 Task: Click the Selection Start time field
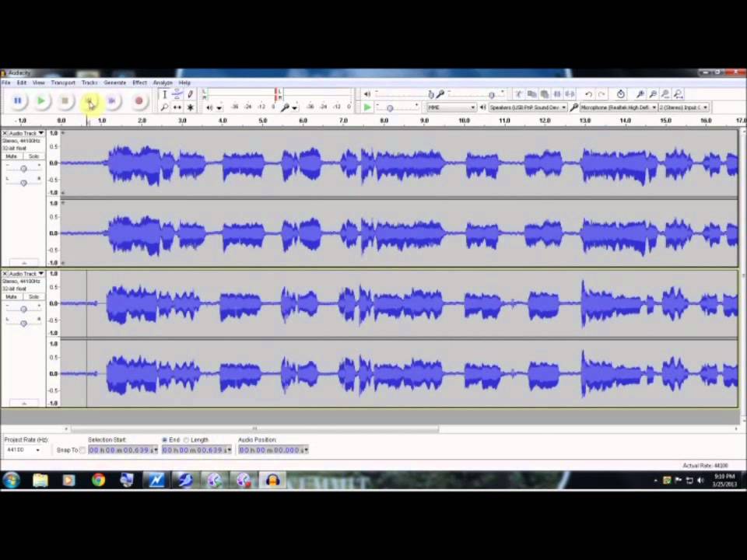(123, 450)
